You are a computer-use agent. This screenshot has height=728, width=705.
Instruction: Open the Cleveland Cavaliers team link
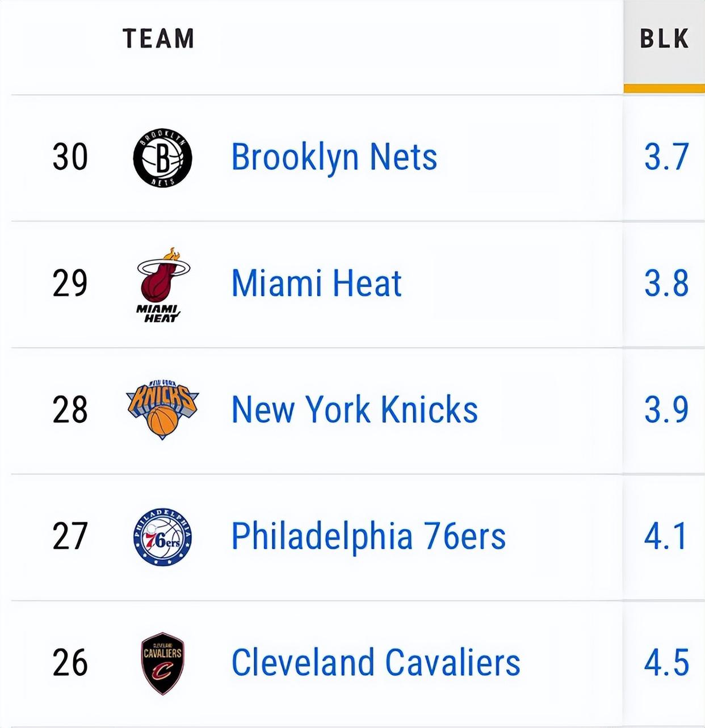(375, 663)
